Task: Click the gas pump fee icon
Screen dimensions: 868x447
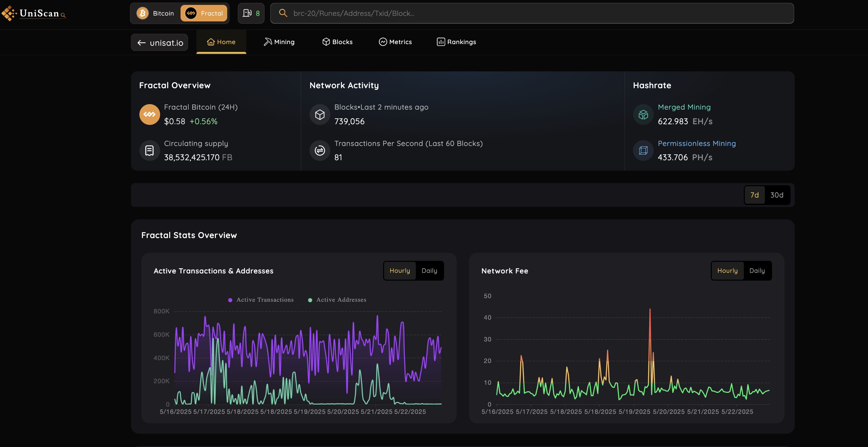Action: point(247,13)
